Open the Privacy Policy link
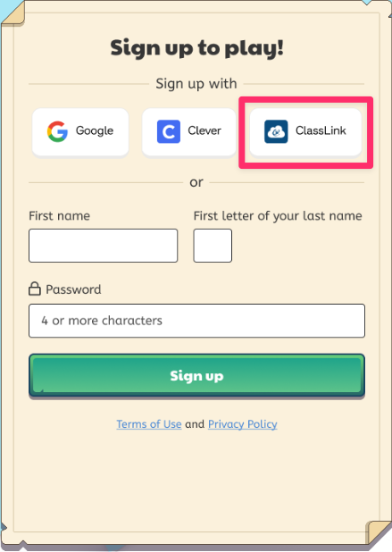Viewport: 392px width, 552px height. [243, 424]
